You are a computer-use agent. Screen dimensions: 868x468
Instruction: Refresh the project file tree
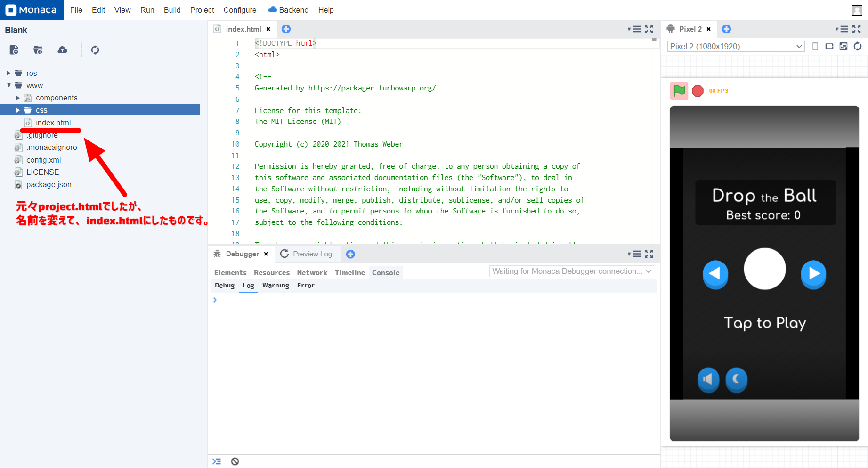click(x=95, y=50)
